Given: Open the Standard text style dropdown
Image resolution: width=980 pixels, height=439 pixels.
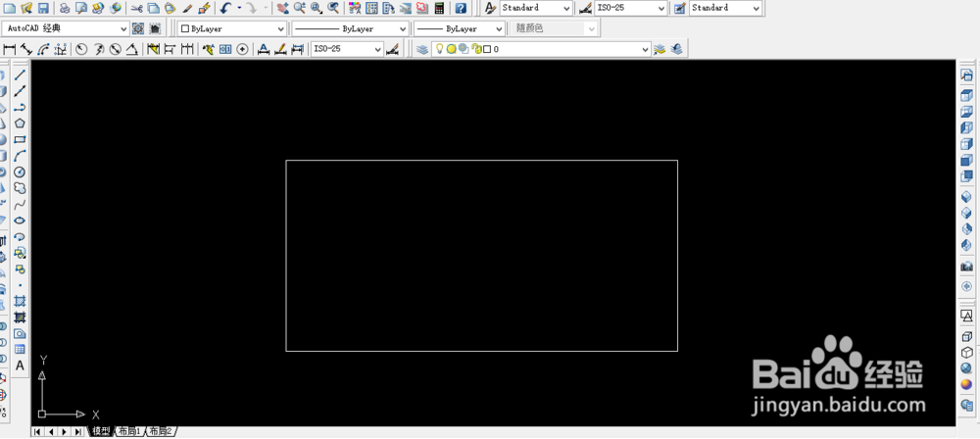Looking at the screenshot, I should pos(536,8).
